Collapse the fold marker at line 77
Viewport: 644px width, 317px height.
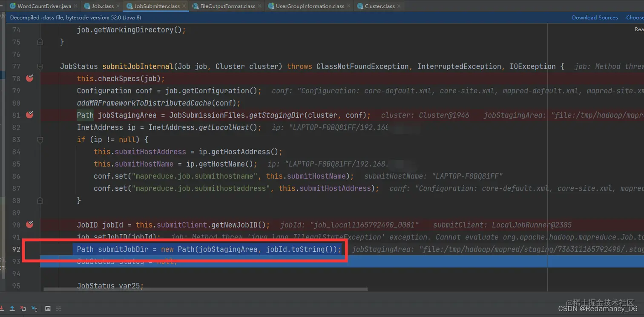[40, 66]
